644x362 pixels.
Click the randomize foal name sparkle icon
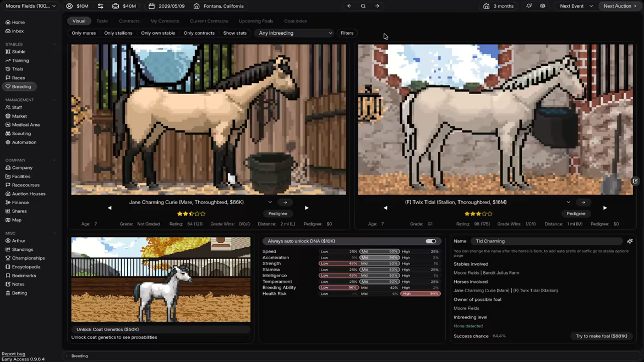pos(630,242)
